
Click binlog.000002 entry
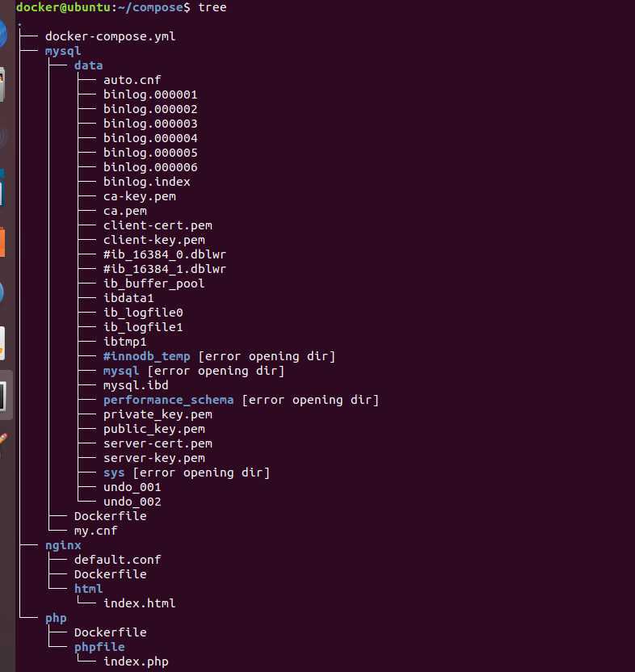[x=150, y=109]
